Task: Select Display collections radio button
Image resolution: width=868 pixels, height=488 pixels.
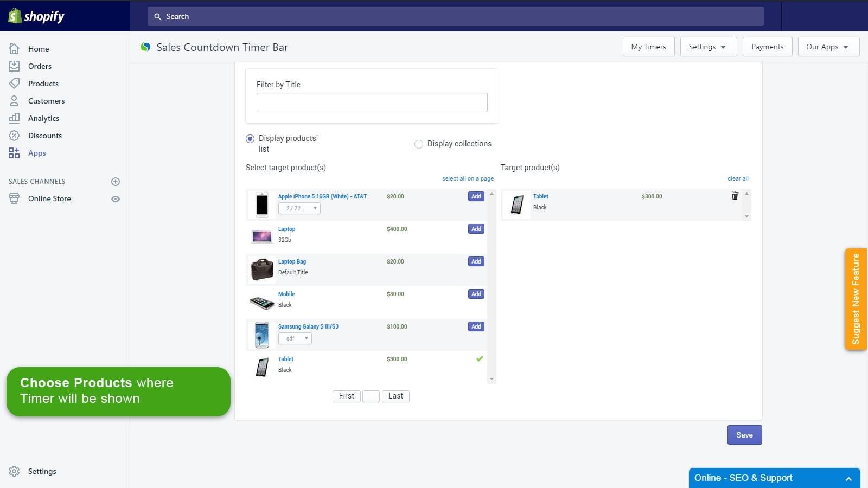Action: click(x=419, y=144)
